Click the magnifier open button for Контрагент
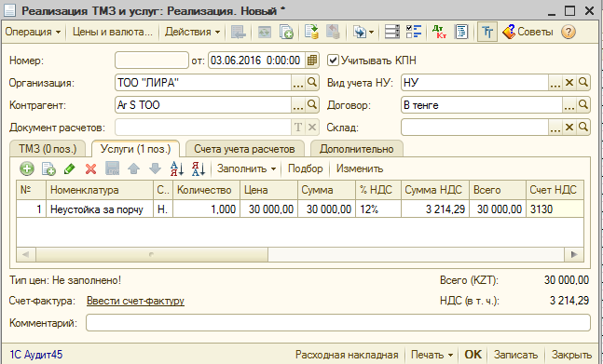 (x=312, y=105)
